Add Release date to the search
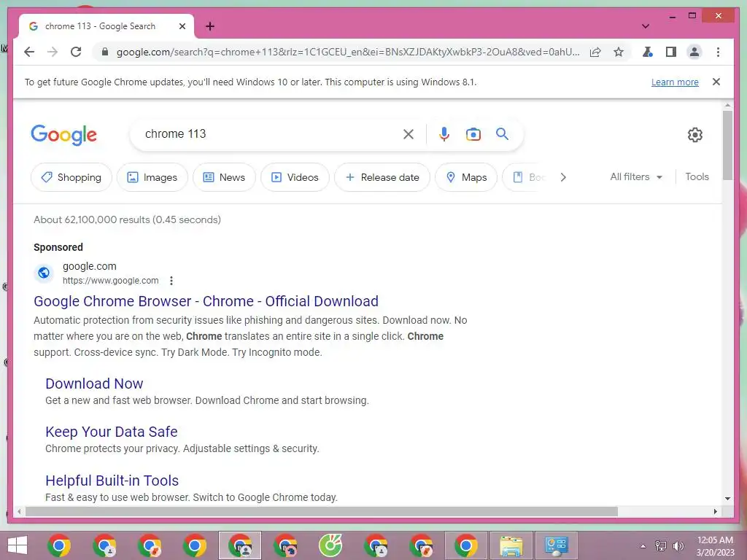The image size is (747, 560). [382, 177]
